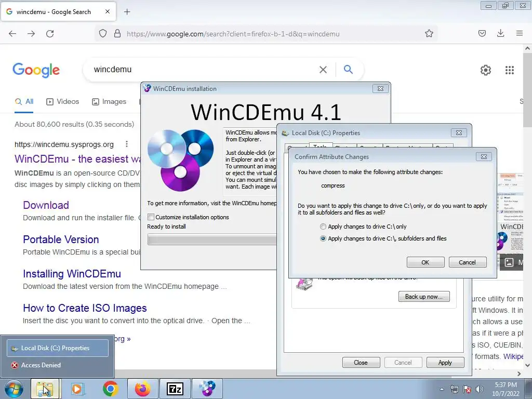Click the WinCDEmu installation progress bar
This screenshot has height=399, width=532.
pyautogui.click(x=212, y=240)
